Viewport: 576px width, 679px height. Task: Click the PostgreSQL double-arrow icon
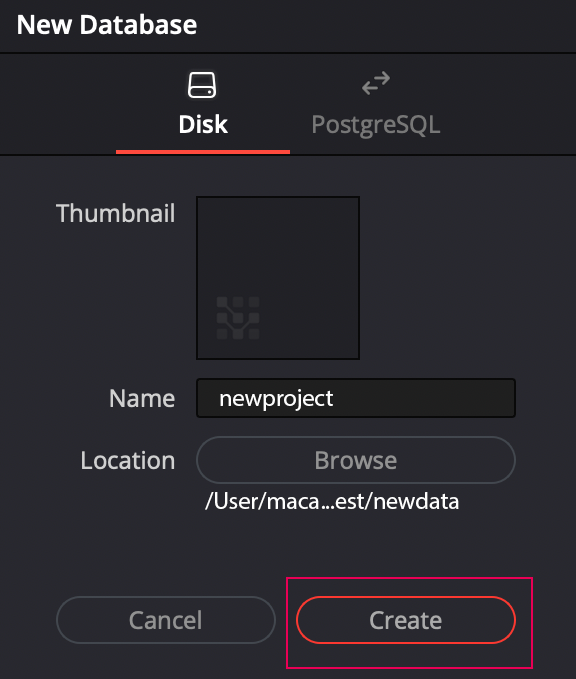376,83
